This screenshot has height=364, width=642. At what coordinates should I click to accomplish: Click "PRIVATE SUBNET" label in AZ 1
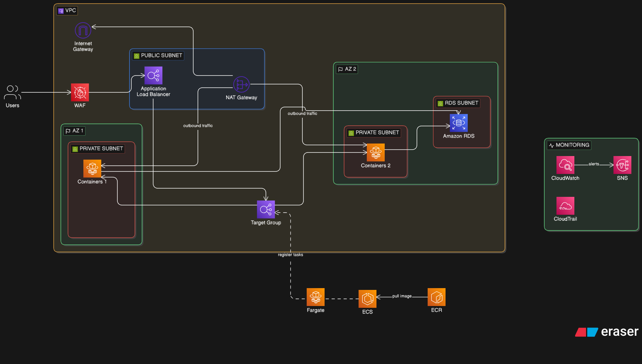point(101,149)
